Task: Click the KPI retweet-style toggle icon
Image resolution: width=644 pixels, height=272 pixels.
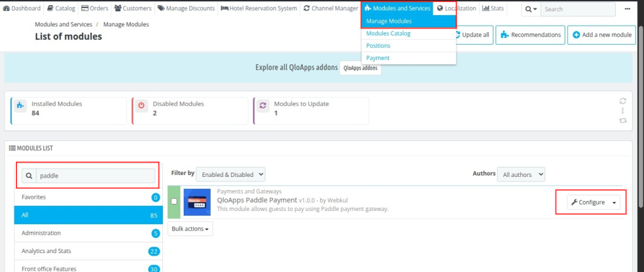Action: tap(623, 120)
